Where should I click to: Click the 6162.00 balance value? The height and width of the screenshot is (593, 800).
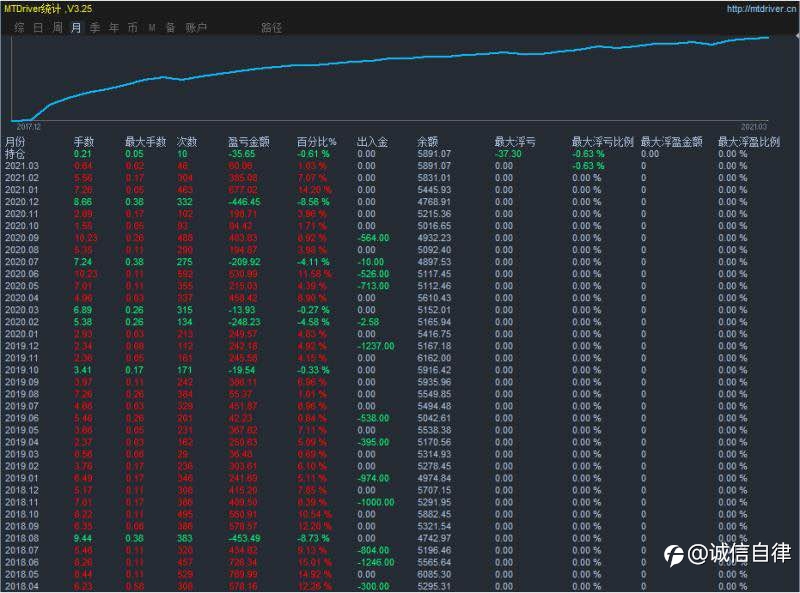(x=434, y=358)
